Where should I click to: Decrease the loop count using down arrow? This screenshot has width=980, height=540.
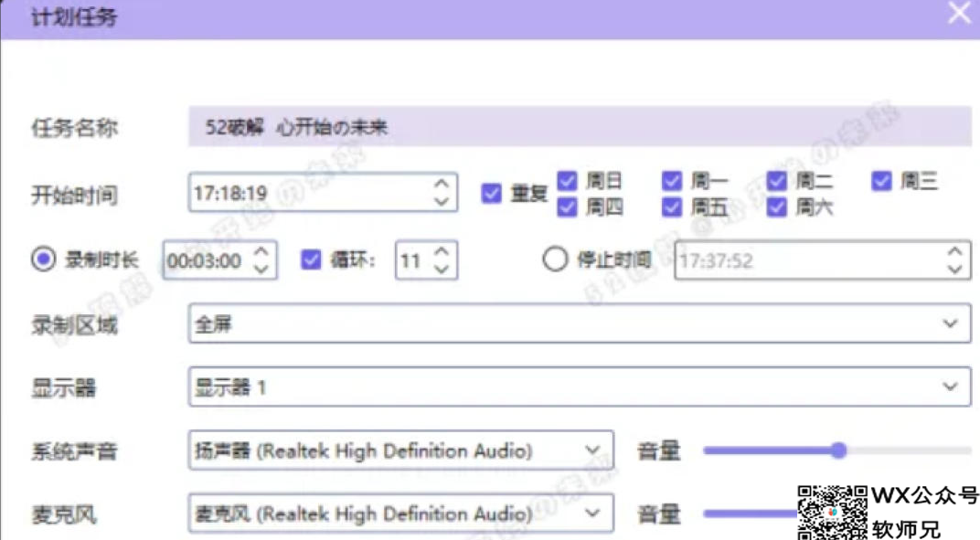[x=442, y=269]
